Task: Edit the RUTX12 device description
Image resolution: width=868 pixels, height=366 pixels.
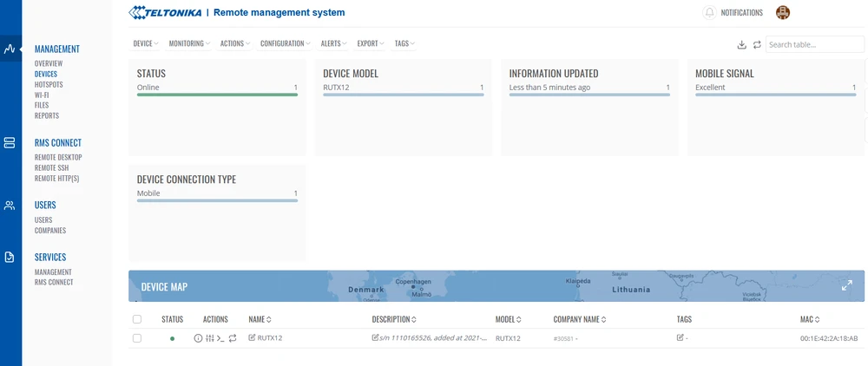Action: pos(375,337)
